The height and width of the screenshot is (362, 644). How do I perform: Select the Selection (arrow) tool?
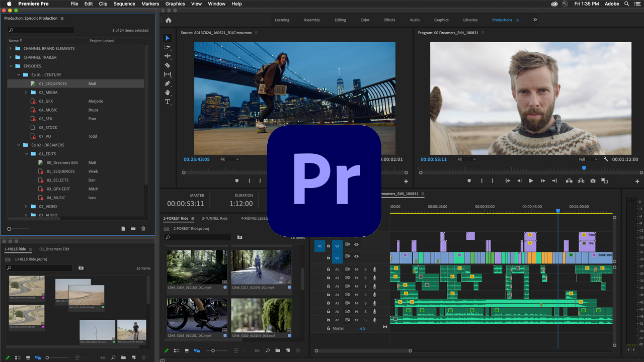pyautogui.click(x=168, y=38)
